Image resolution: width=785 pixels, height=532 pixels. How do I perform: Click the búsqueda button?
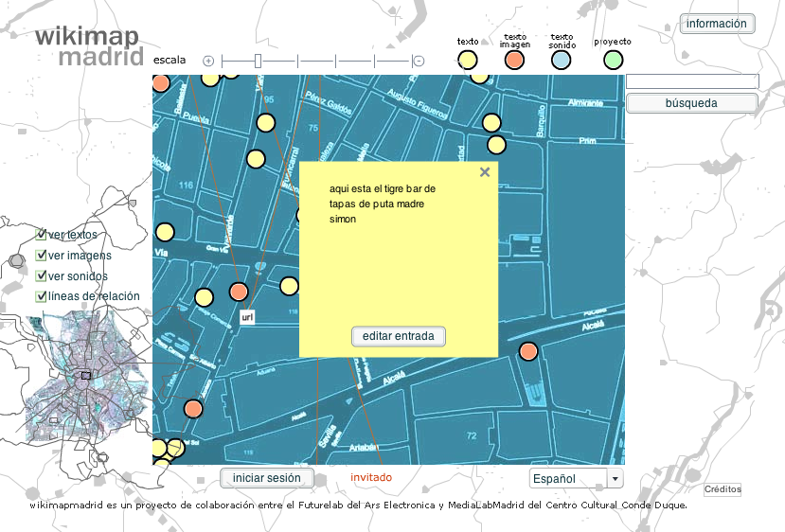tap(691, 103)
